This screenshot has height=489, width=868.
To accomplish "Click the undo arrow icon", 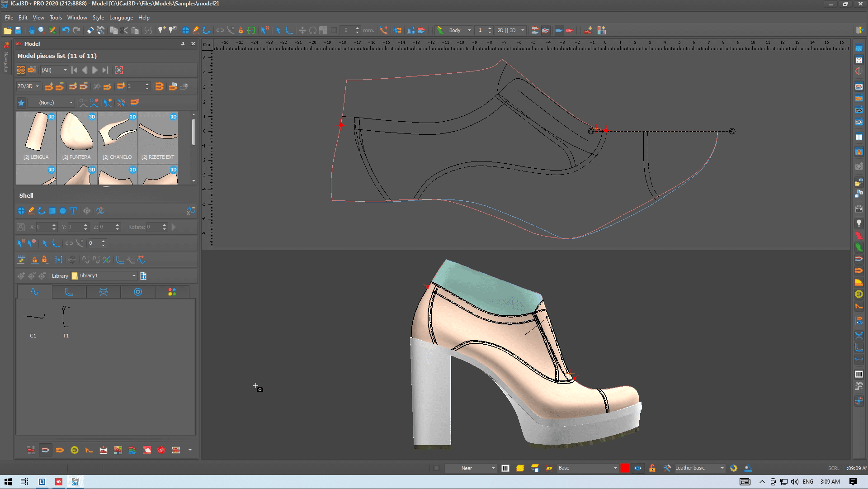I will [66, 30].
